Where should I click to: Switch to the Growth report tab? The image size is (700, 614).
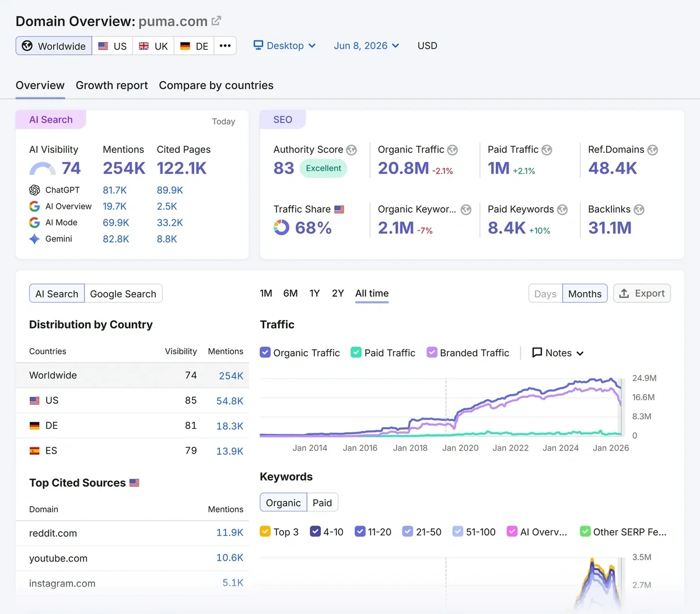(x=112, y=85)
